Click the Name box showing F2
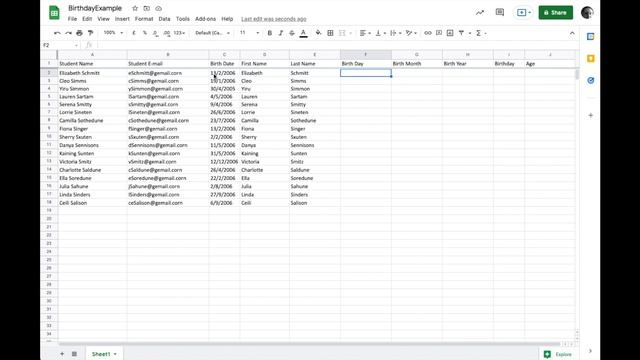640x360 pixels. pos(60,45)
